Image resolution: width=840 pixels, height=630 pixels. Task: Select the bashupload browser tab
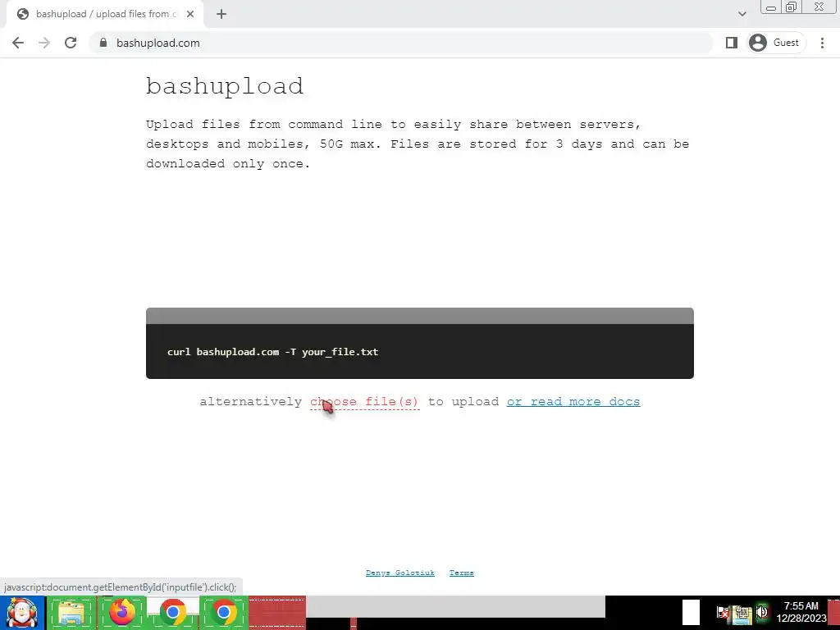pos(105,15)
